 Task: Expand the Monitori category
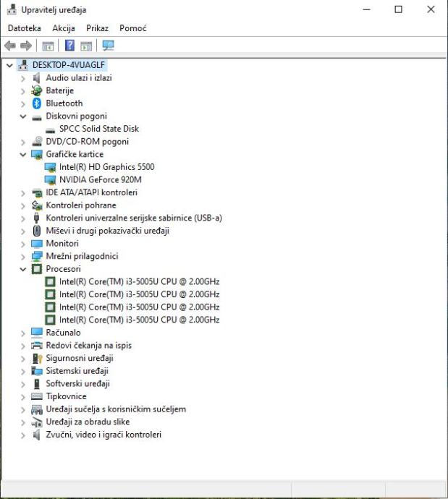pos(23,244)
